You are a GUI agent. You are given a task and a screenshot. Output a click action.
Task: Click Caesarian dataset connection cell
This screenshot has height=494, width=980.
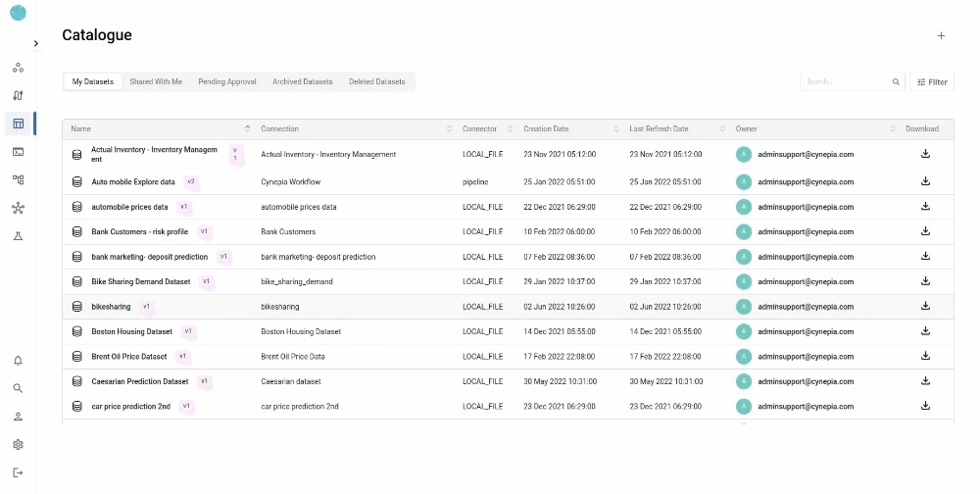(x=291, y=381)
